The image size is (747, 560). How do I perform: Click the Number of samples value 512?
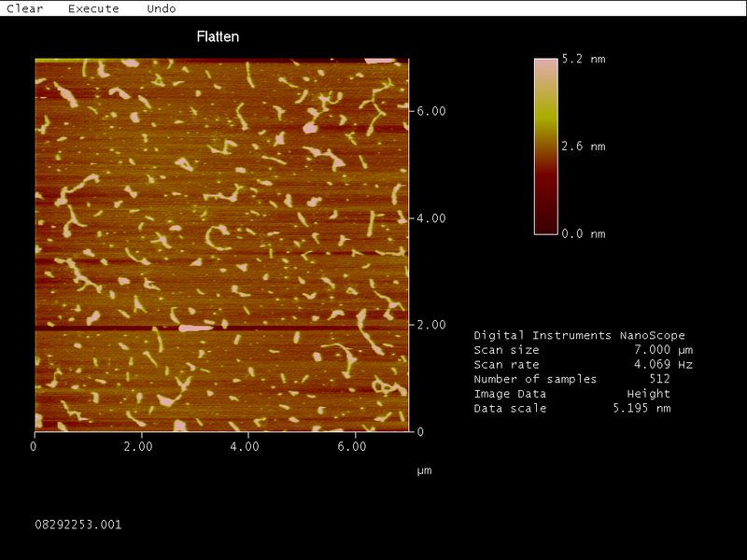click(659, 379)
